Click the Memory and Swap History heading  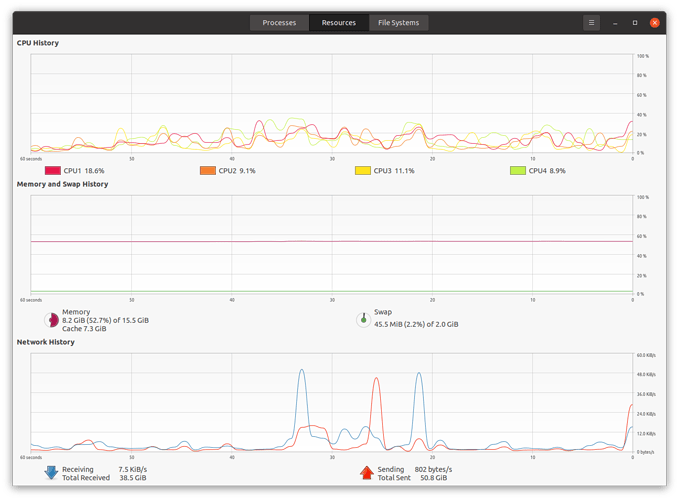click(x=62, y=184)
